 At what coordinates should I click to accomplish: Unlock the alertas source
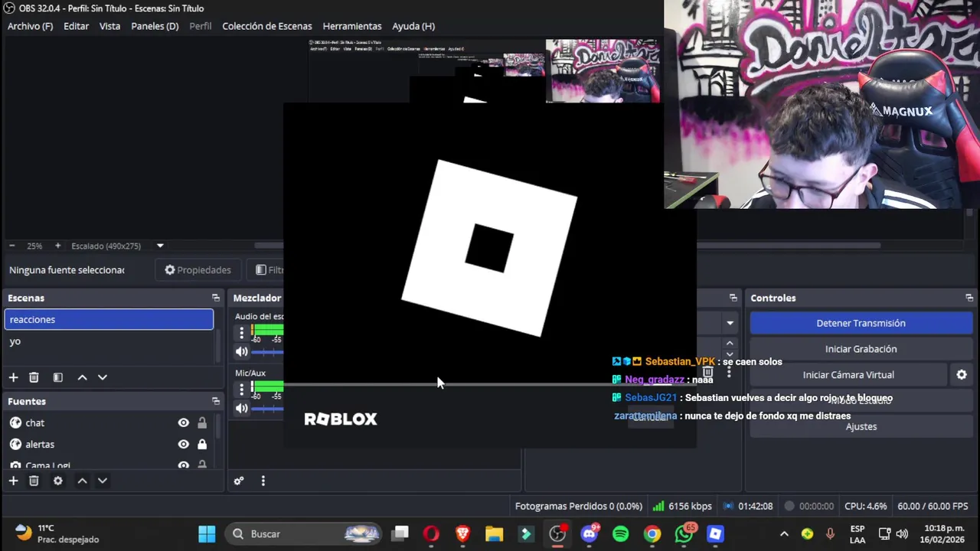coord(202,444)
